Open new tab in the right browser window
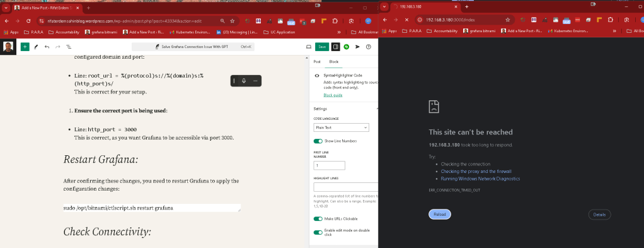This screenshot has width=644, height=248. [x=466, y=6]
